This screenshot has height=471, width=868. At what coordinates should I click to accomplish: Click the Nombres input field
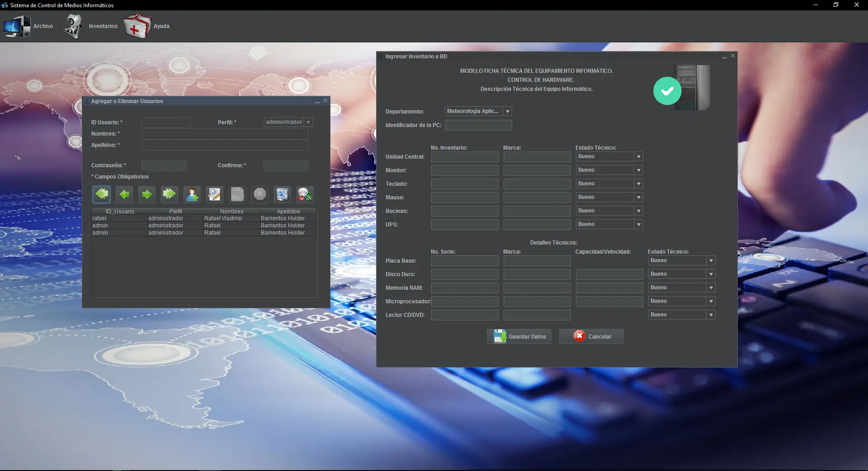[225, 134]
